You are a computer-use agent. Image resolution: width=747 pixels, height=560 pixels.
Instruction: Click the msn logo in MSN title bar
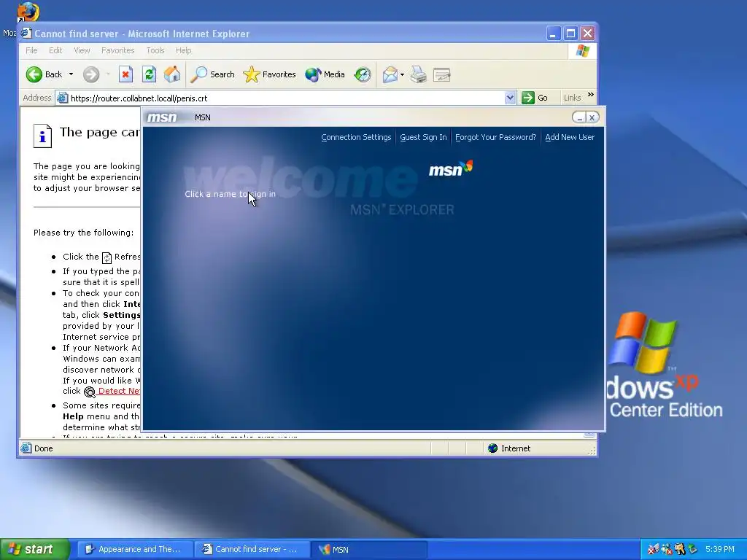click(162, 117)
